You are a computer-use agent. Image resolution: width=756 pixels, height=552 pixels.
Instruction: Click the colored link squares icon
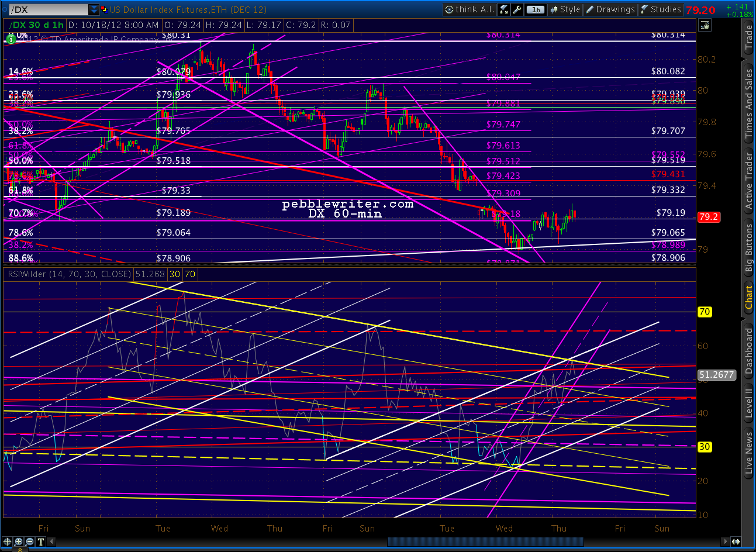(105, 9)
